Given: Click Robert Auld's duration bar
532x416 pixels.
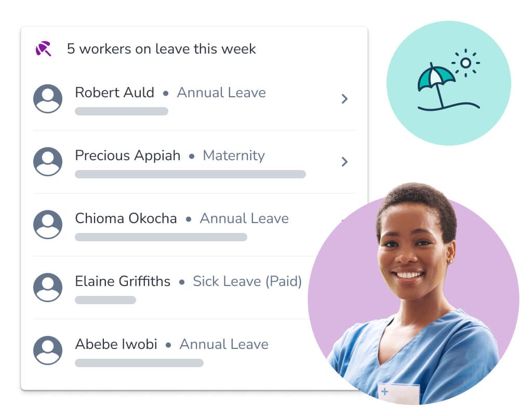Looking at the screenshot, I should pos(121,111).
